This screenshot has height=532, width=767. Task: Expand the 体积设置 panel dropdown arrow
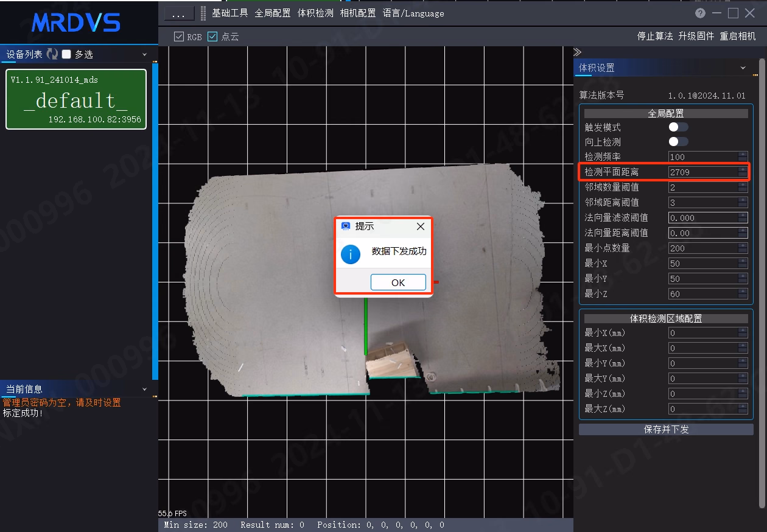tap(743, 68)
